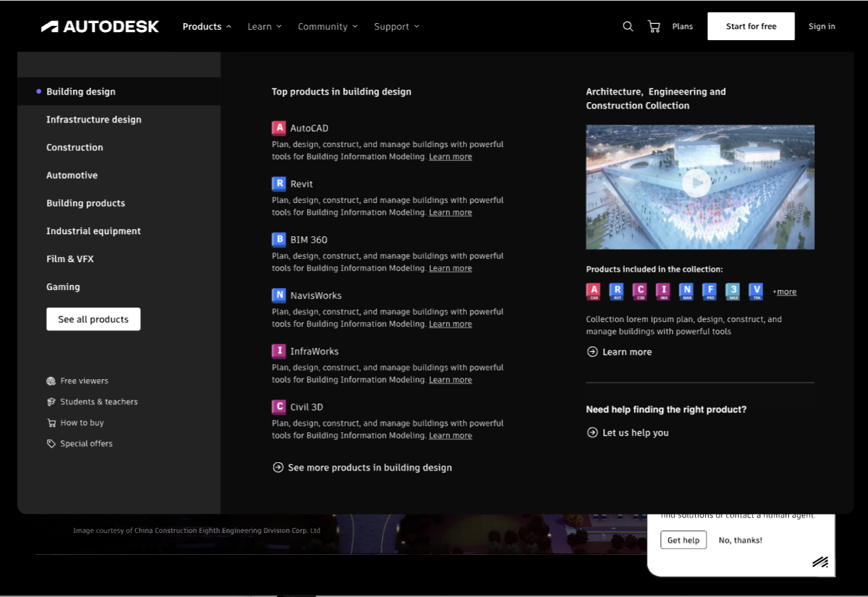The image size is (868, 597).
Task: Click the C3D collection icon
Action: click(640, 291)
